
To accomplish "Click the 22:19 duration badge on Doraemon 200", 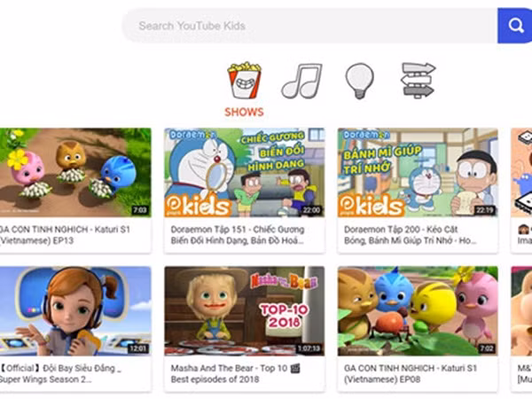I will click(x=484, y=210).
